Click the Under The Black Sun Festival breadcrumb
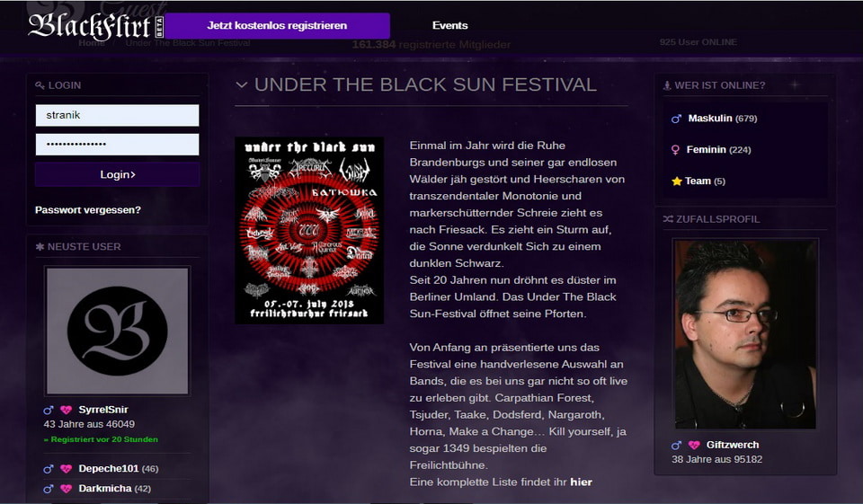863x504 pixels. click(188, 43)
